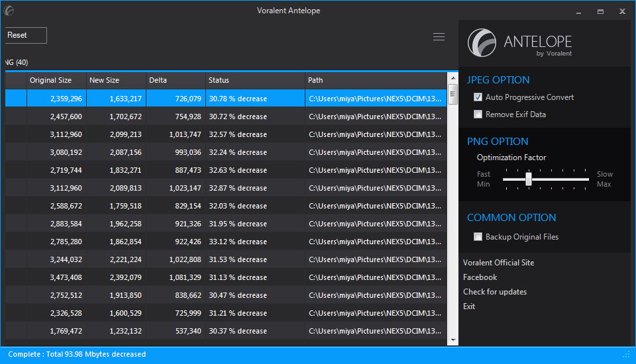Screen dimensions: 636x364
Task: Click scrollbar down arrow of file list
Action: 453,340
